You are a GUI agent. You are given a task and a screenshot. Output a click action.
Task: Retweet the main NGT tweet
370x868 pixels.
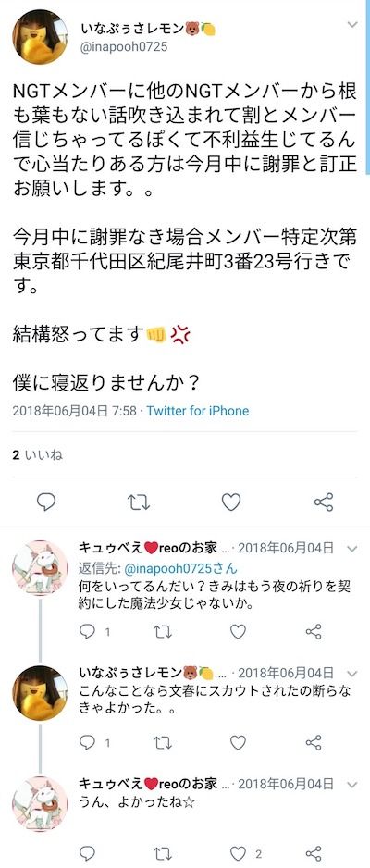[x=138, y=502]
